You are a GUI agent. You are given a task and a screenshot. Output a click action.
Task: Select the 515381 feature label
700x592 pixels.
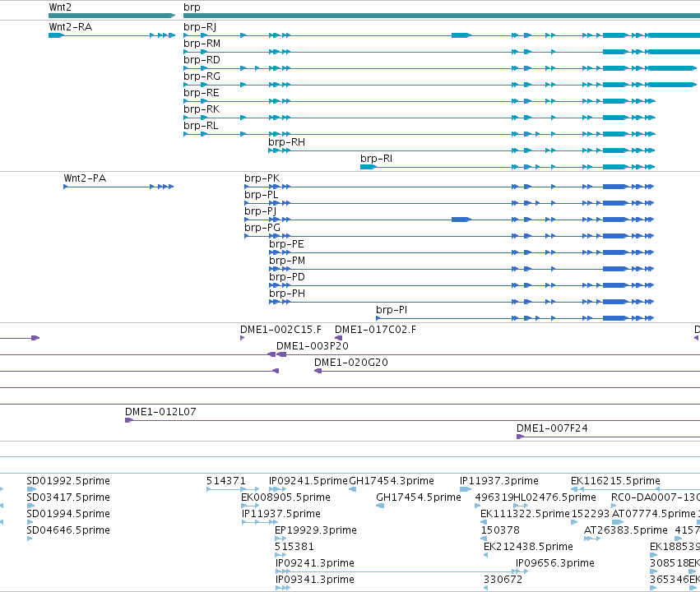294,547
